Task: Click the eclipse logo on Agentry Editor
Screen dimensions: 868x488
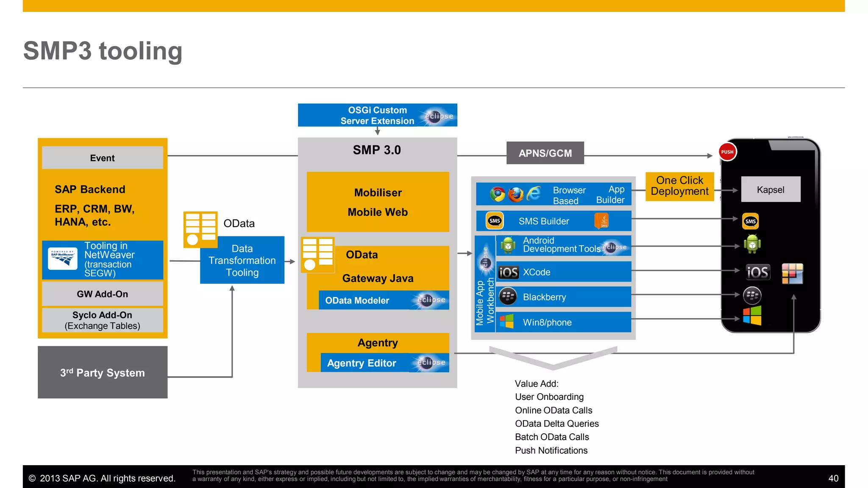Action: coord(431,363)
